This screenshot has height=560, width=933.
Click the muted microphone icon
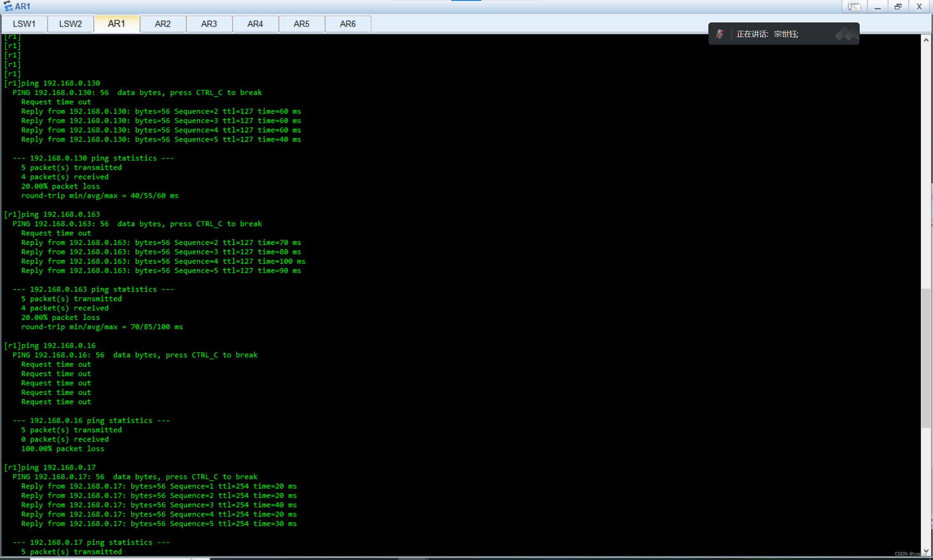[720, 34]
